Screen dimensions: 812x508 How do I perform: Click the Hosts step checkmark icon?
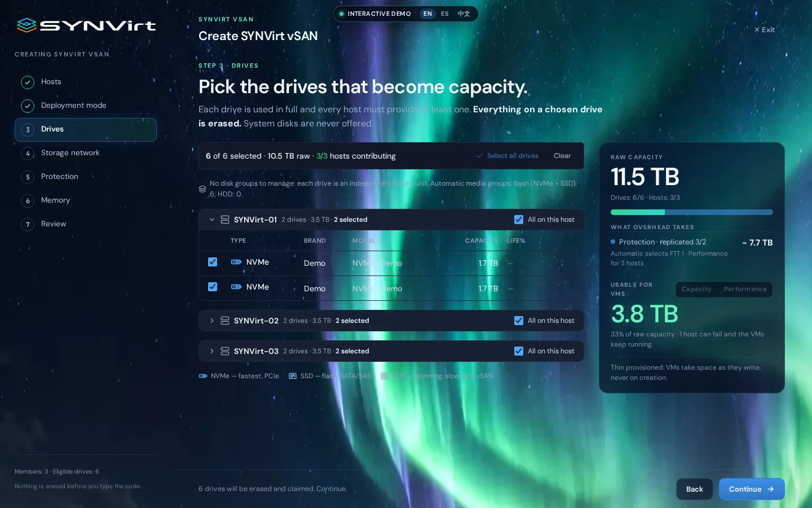coord(28,82)
